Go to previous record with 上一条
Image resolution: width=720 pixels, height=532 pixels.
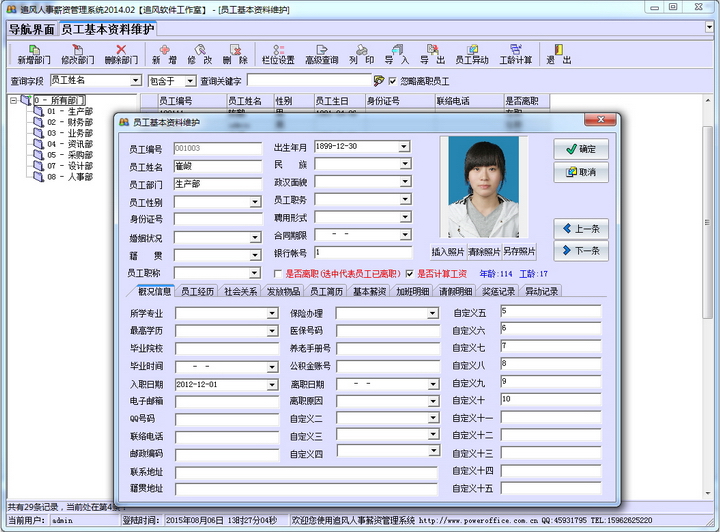pyautogui.click(x=581, y=229)
